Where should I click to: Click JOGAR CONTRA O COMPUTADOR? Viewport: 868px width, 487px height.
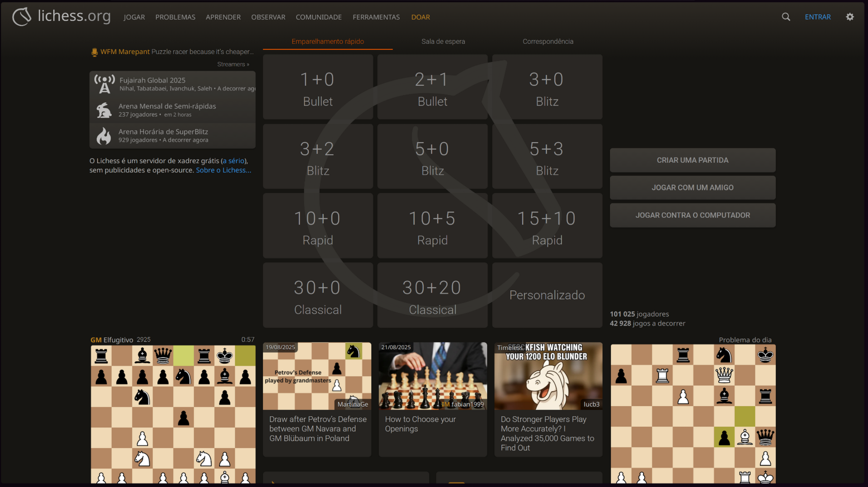coord(692,215)
